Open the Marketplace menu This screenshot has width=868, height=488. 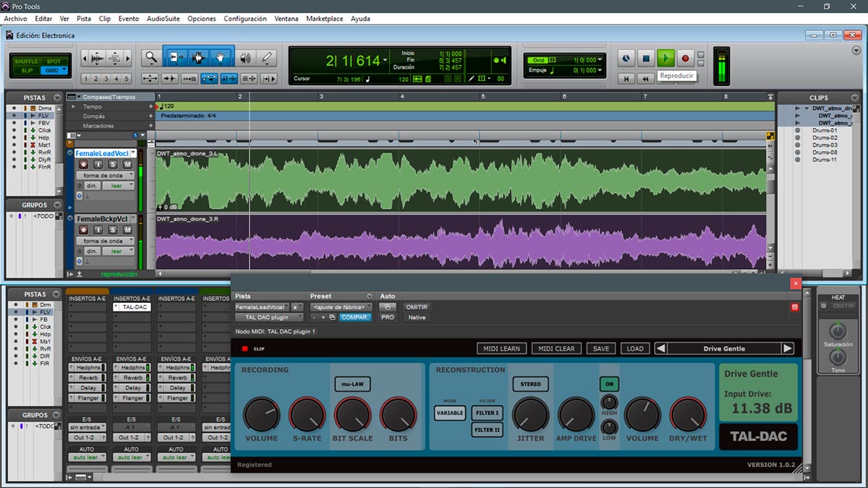pos(325,18)
